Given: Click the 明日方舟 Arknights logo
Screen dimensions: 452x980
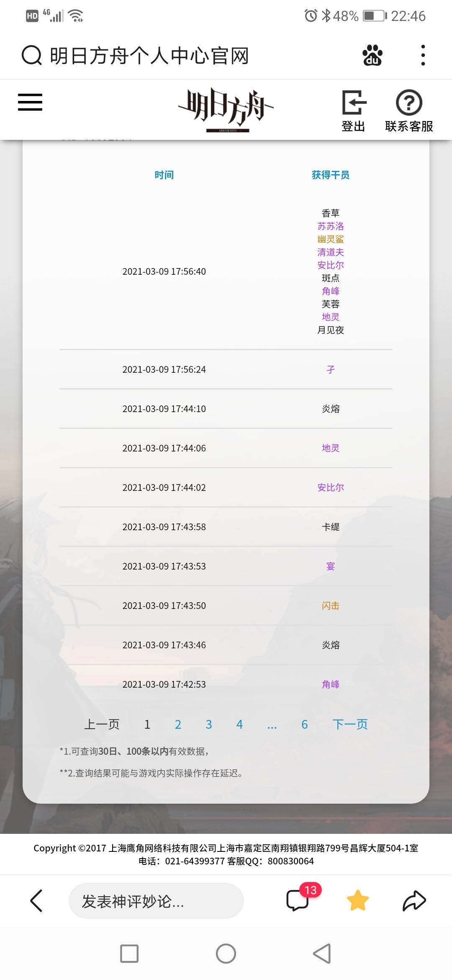Looking at the screenshot, I should pyautogui.click(x=226, y=110).
